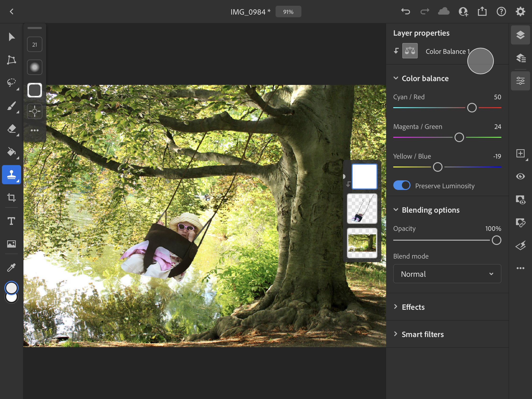Image resolution: width=532 pixels, height=399 pixels.
Task: Select the tree background layer thumbnail
Action: [x=362, y=243]
